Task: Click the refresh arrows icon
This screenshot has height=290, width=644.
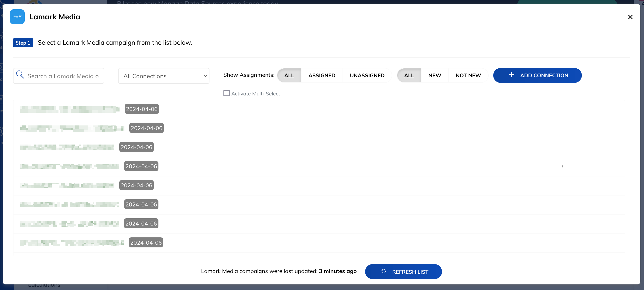Action: (384, 271)
